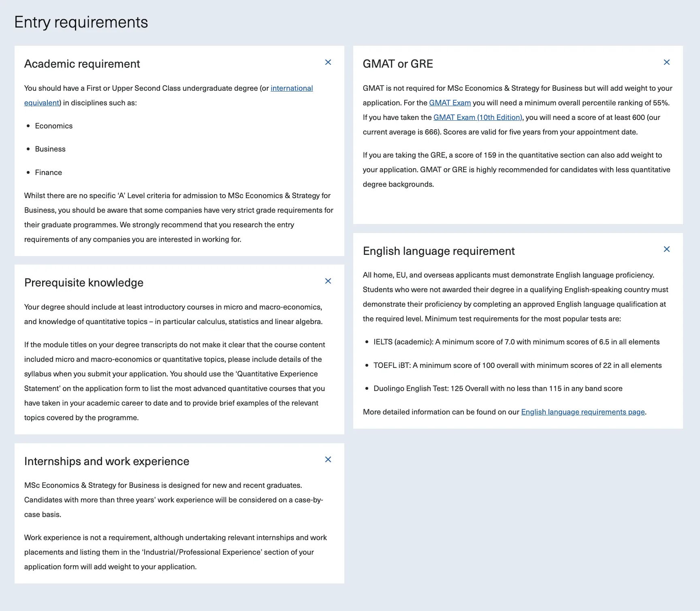Click the IELTS (academic) requirement line
The image size is (700, 611).
click(516, 342)
